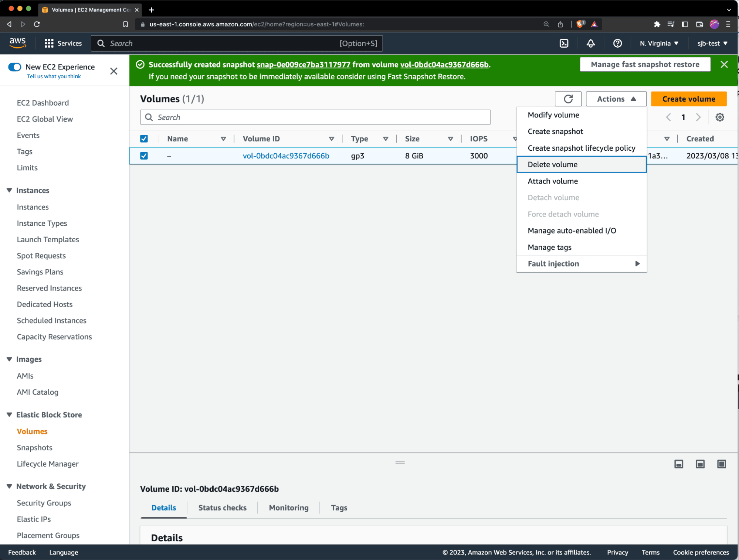The height and width of the screenshot is (560, 739).
Task: Open the browser sidebar panel icon
Action: (685, 24)
